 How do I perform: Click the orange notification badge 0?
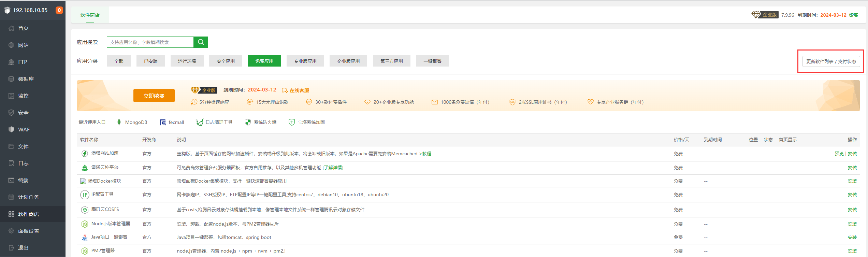tap(59, 10)
